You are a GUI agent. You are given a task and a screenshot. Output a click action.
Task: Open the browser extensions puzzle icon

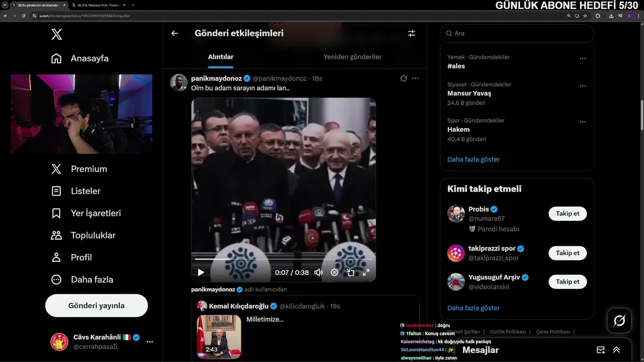[598, 16]
